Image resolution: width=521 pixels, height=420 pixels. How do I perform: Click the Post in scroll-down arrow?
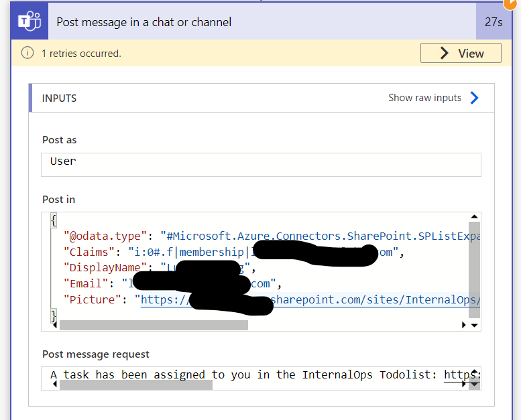tap(475, 326)
